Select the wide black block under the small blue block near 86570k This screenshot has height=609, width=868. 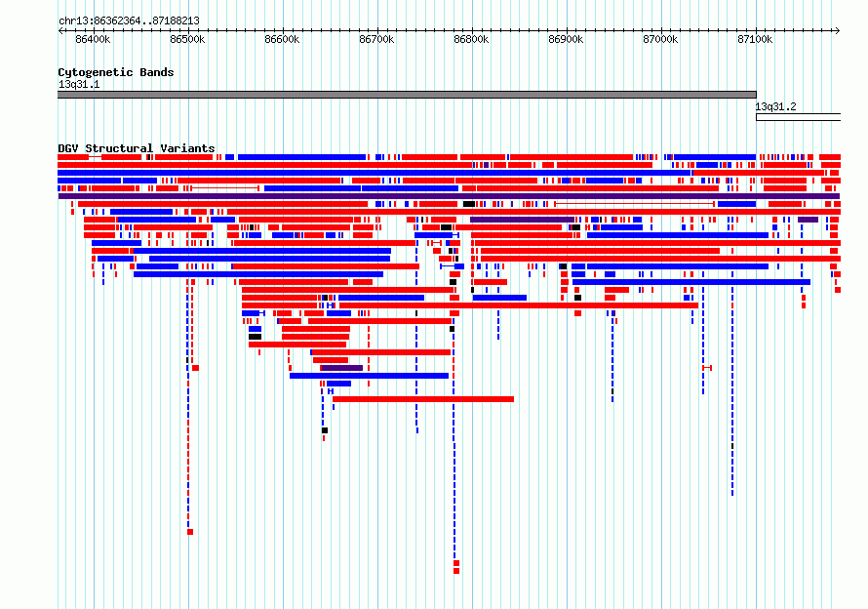(255, 337)
